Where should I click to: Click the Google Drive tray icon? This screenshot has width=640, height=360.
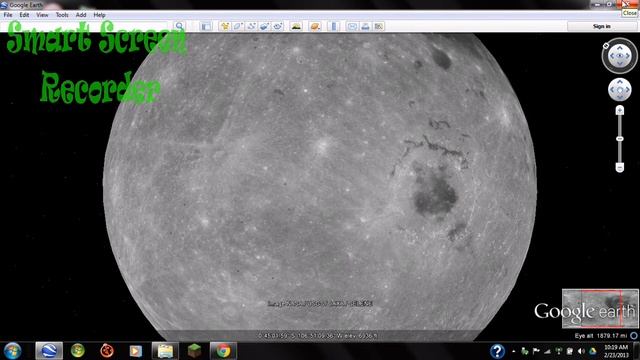click(x=593, y=351)
